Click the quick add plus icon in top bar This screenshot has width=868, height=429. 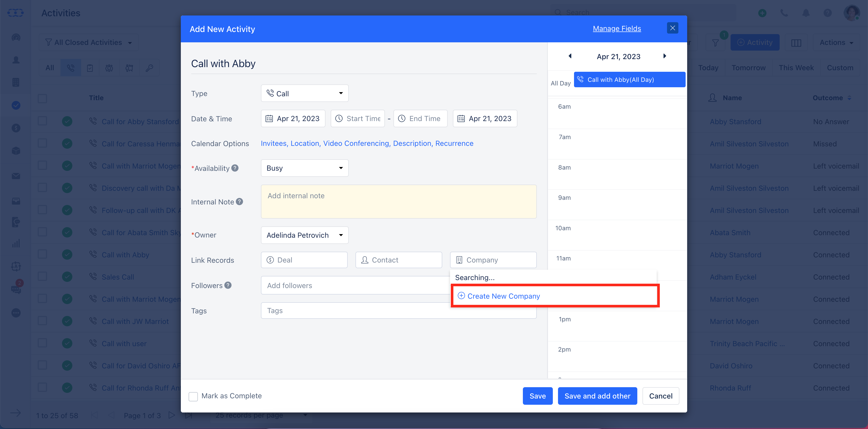coord(762,13)
